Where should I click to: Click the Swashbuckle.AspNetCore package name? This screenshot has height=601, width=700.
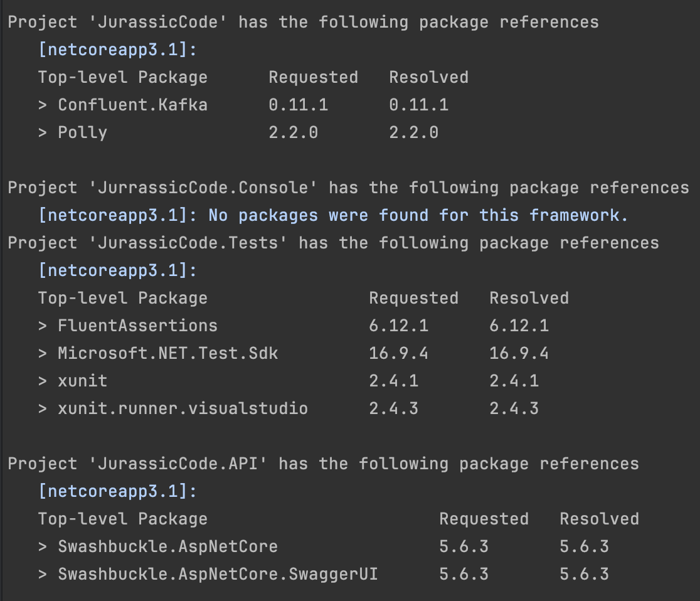coord(168,546)
